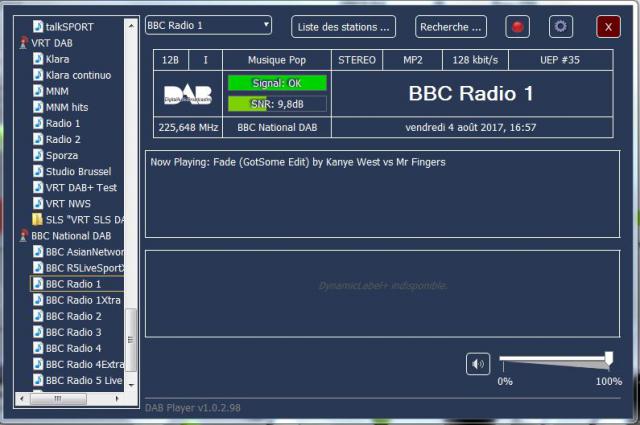This screenshot has height=425, width=640.
Task: Click the MP2 codec cell
Action: pos(413,60)
